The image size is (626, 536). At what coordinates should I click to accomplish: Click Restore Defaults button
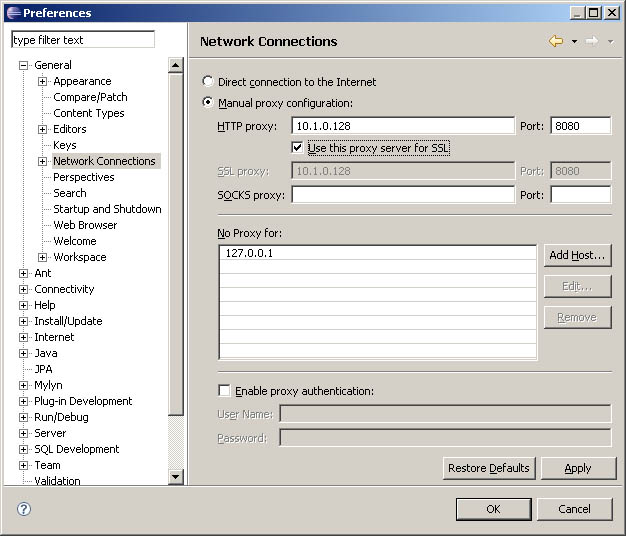coord(489,468)
